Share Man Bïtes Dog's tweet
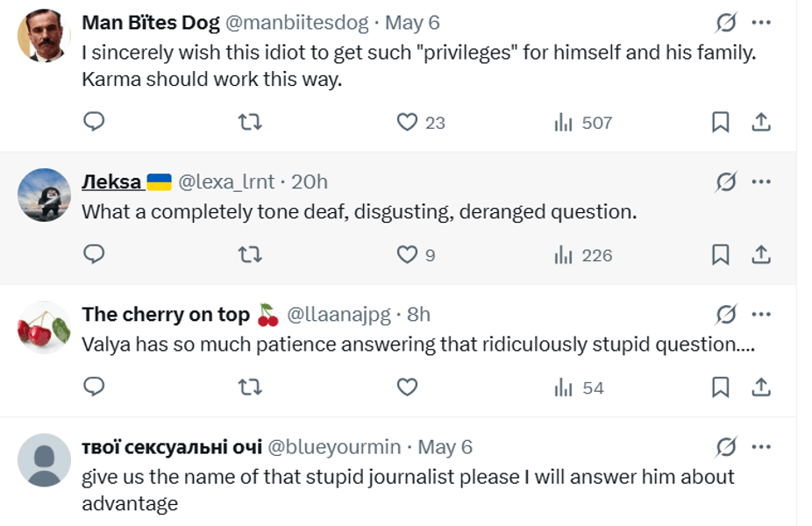The image size is (812, 526). (x=761, y=122)
